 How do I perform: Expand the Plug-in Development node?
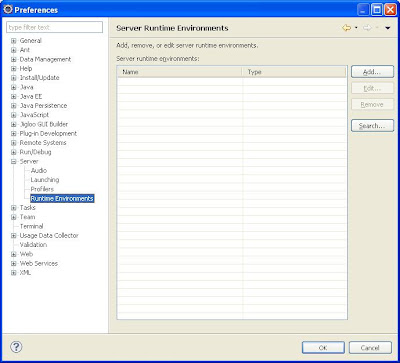point(14,134)
